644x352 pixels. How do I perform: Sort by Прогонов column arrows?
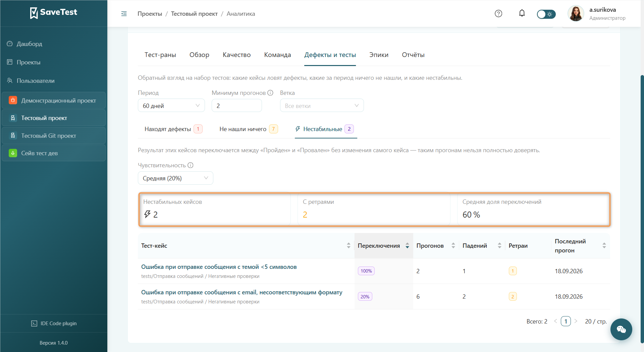coord(453,246)
